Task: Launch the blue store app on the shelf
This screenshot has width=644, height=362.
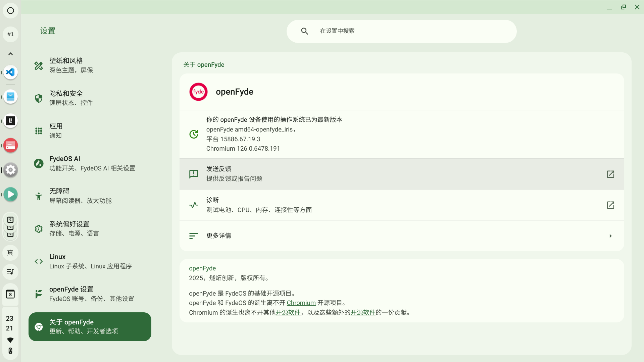Action: click(10, 97)
